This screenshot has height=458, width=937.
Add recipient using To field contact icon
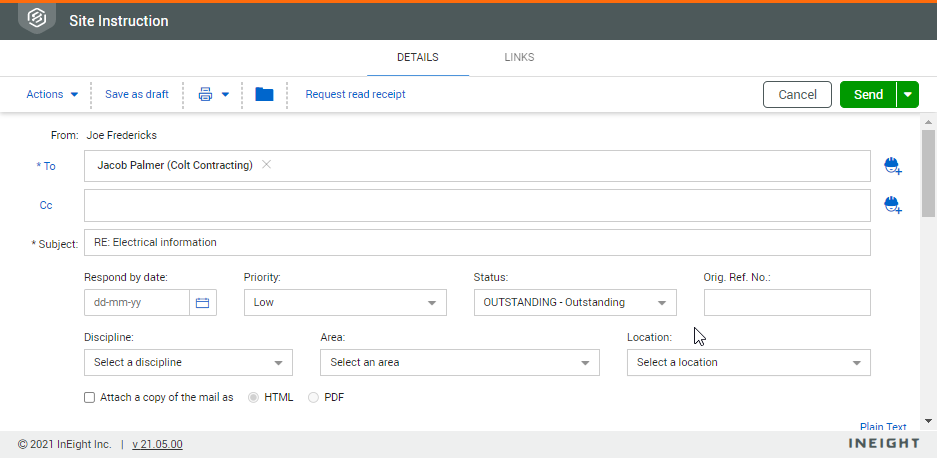click(x=892, y=166)
